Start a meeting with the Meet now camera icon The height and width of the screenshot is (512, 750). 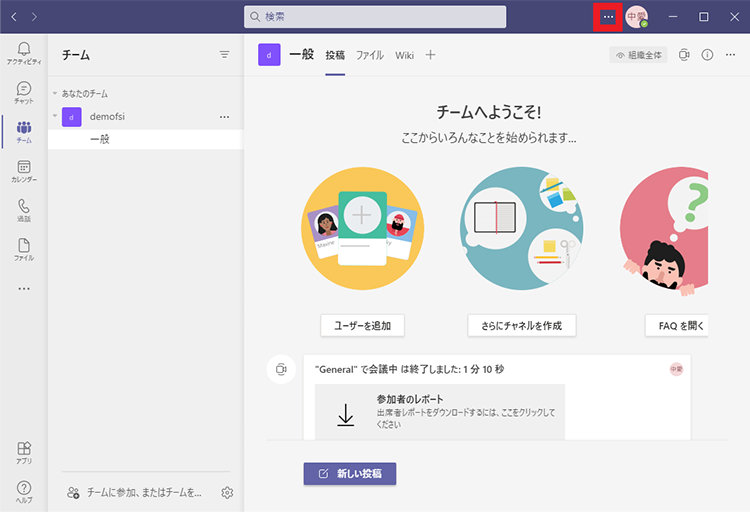684,55
